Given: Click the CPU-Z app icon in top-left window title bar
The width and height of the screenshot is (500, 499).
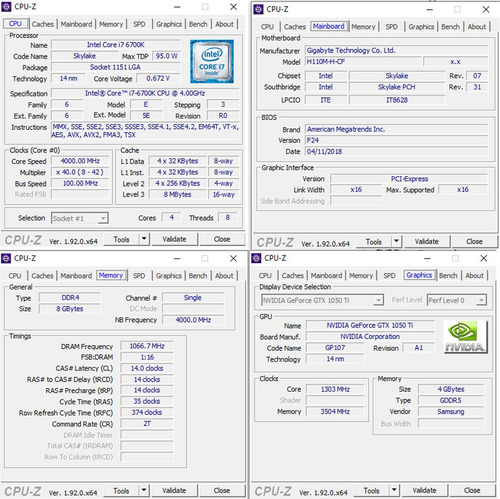Looking at the screenshot, I should click(6, 7).
